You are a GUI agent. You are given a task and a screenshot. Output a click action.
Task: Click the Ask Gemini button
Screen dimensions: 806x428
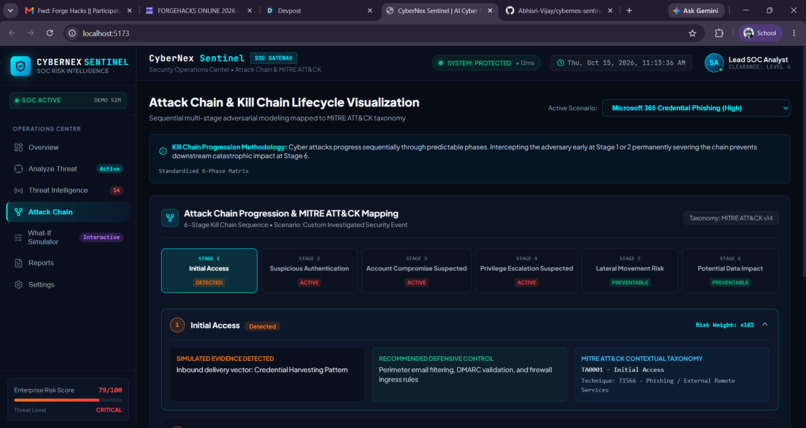[696, 10]
